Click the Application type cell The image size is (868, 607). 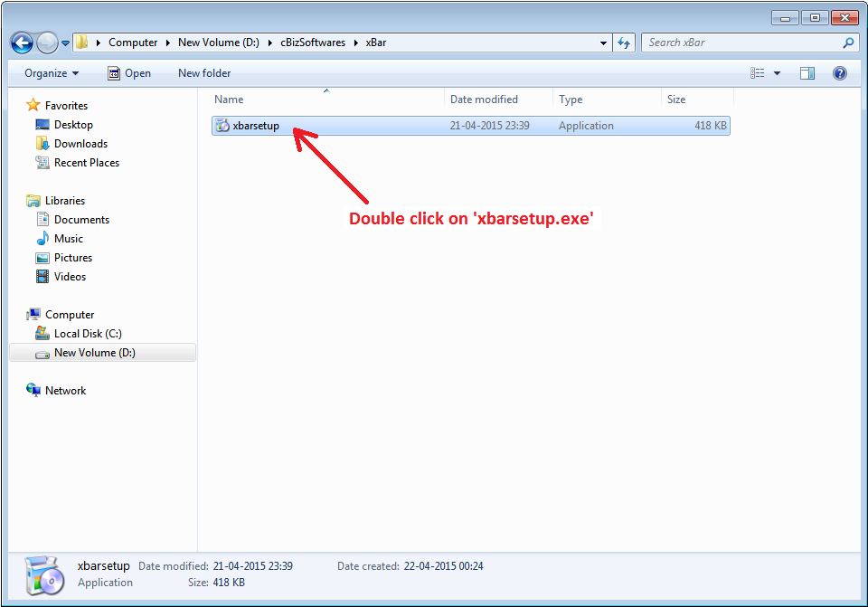[x=586, y=126]
